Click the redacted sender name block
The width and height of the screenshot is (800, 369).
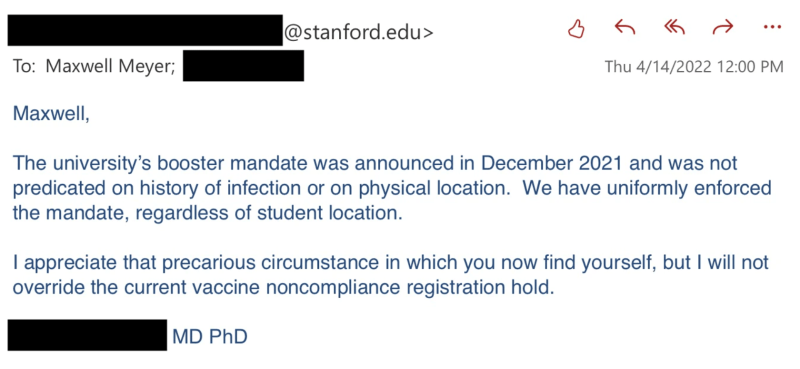[x=145, y=30]
